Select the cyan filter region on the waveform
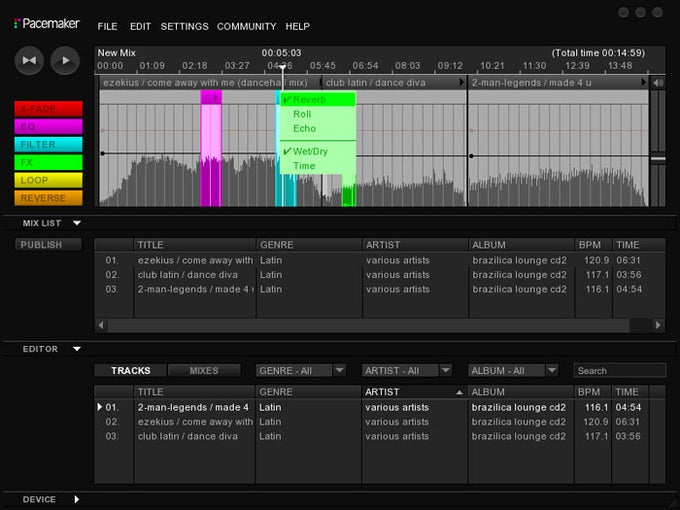 (x=286, y=191)
